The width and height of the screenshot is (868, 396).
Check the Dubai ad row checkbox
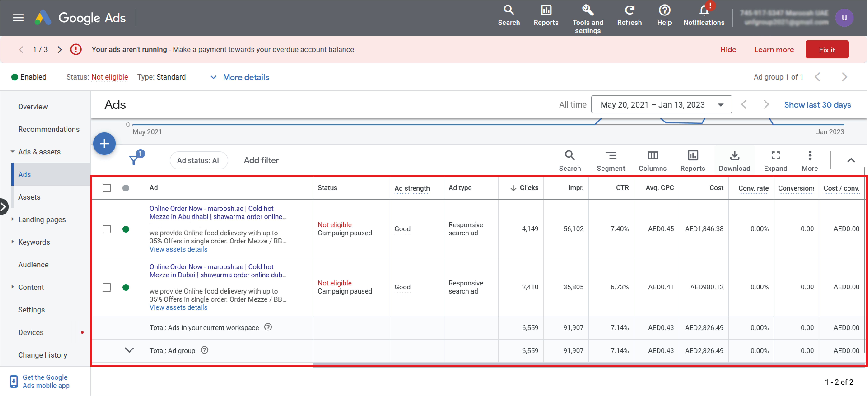(107, 287)
